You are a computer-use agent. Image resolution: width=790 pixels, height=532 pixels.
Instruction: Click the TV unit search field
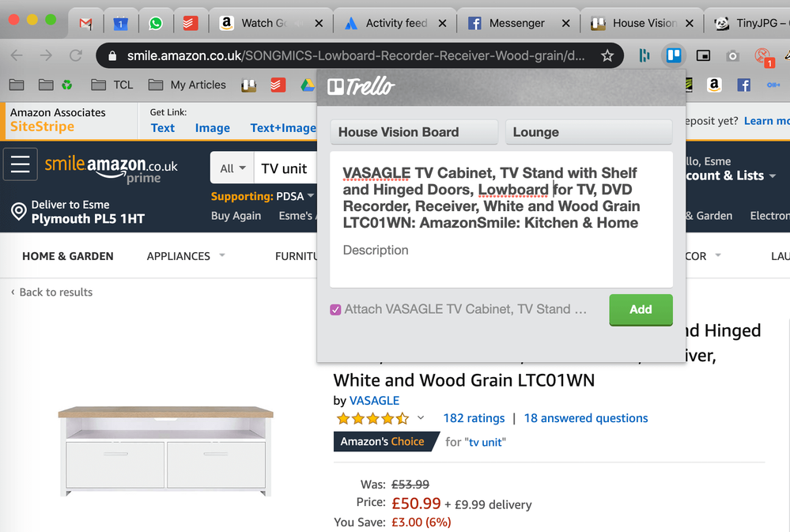[x=285, y=168]
